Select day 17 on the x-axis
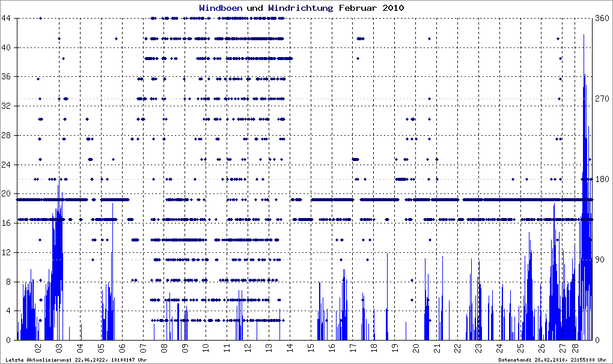The height and width of the screenshot is (364, 613). click(x=353, y=347)
